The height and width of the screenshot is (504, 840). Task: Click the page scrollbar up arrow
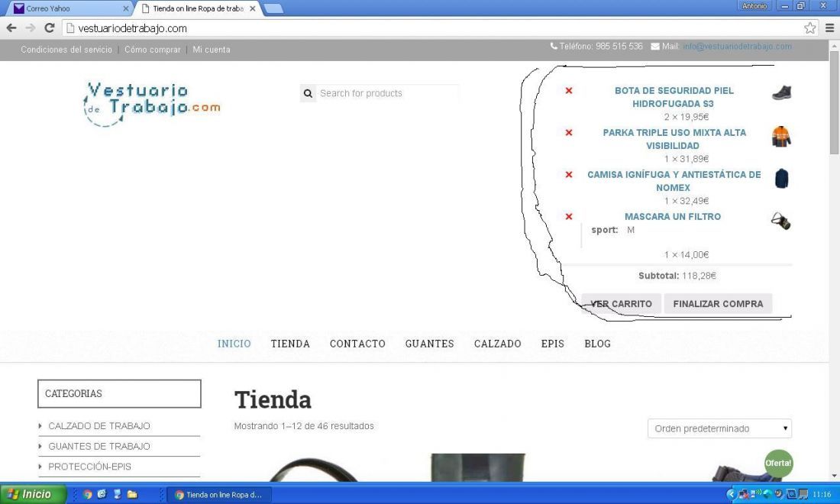pos(834,47)
